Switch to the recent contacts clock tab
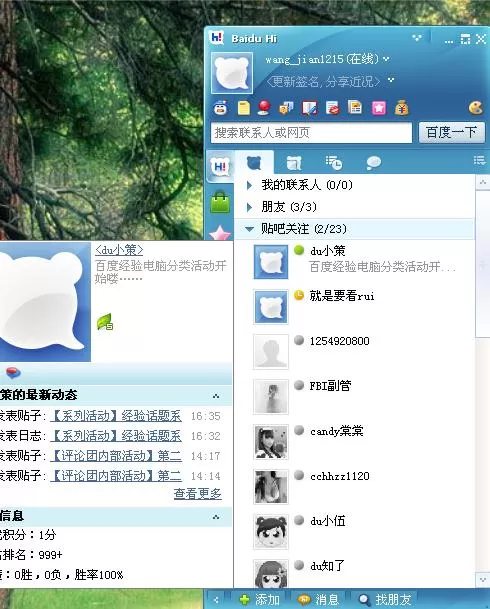Image resolution: width=490 pixels, height=609 pixels. pyautogui.click(x=334, y=163)
